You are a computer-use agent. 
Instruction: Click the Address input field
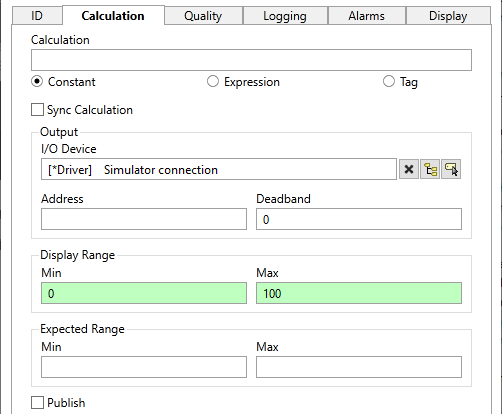[x=144, y=219]
